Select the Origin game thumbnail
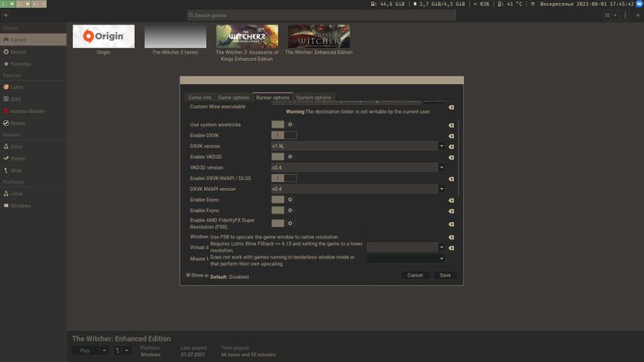This screenshot has height=362, width=644. point(104,36)
